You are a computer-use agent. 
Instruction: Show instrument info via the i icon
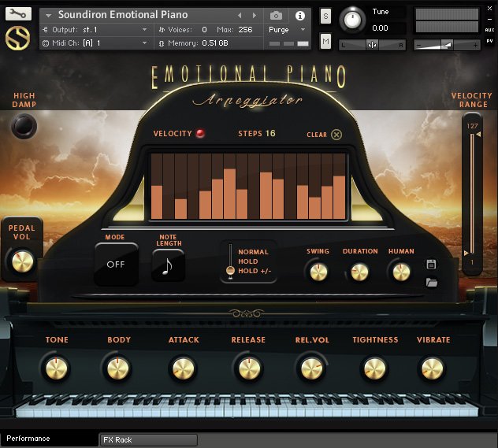(299, 15)
